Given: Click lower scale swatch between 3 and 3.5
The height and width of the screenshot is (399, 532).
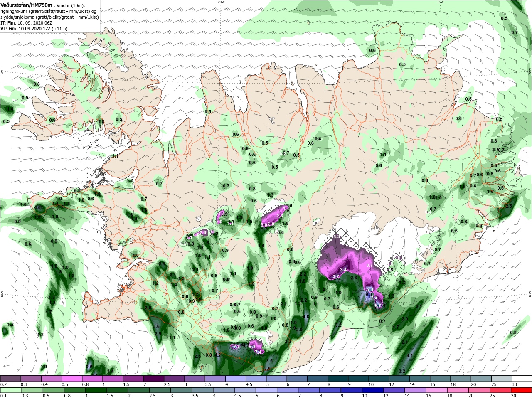Looking at the screenshot, I should coord(180,390).
